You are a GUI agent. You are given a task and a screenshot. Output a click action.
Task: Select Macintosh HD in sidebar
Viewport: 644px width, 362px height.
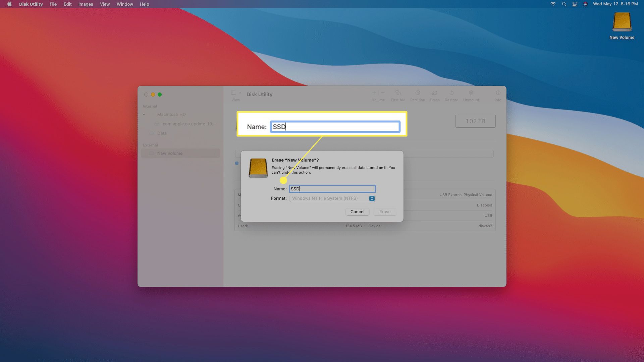tap(171, 115)
